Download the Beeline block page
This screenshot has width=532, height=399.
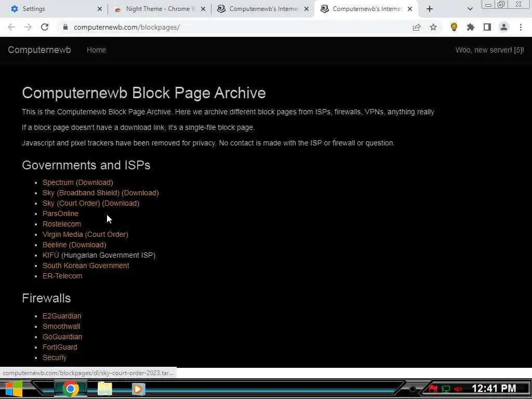pos(87,245)
